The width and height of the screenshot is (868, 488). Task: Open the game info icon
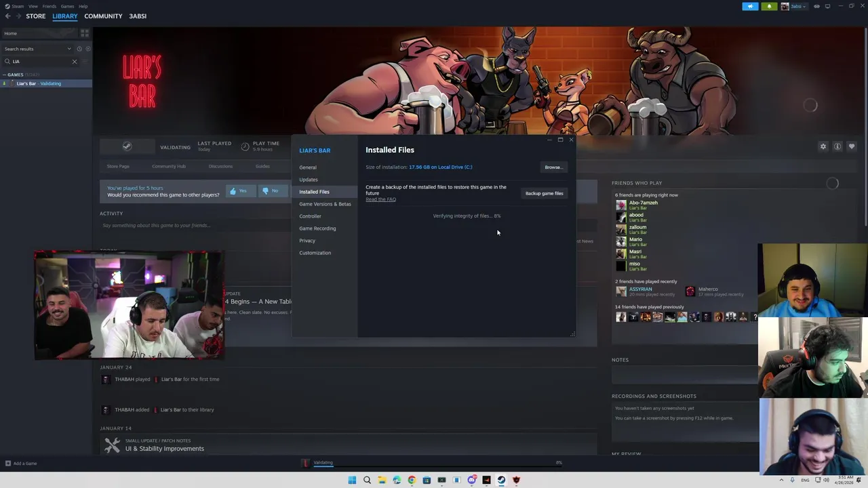pyautogui.click(x=837, y=146)
